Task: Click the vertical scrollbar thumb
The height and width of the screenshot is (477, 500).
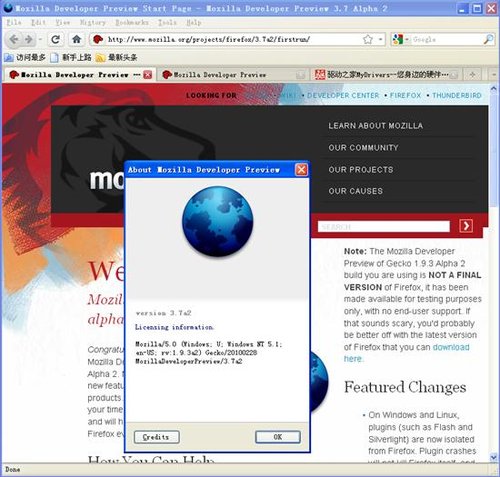Action: 494,151
